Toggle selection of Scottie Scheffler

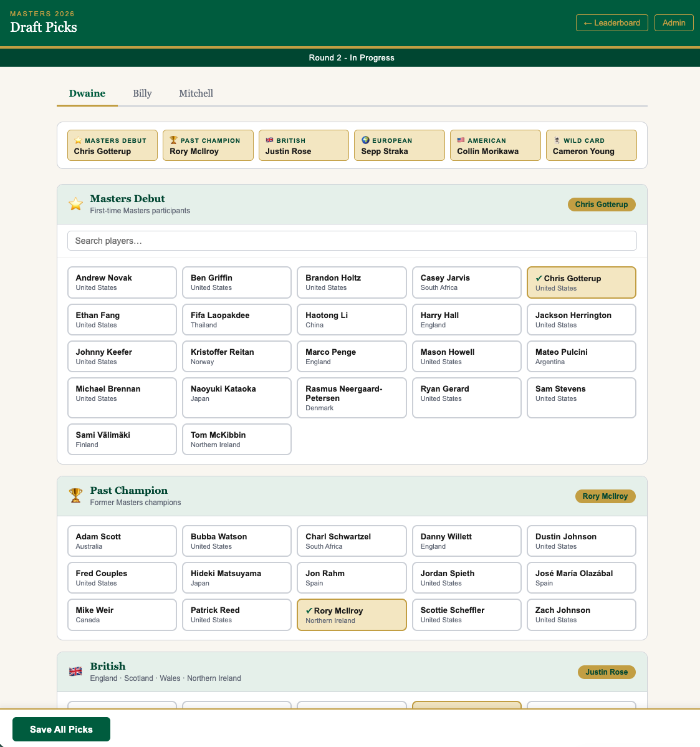pyautogui.click(x=466, y=615)
